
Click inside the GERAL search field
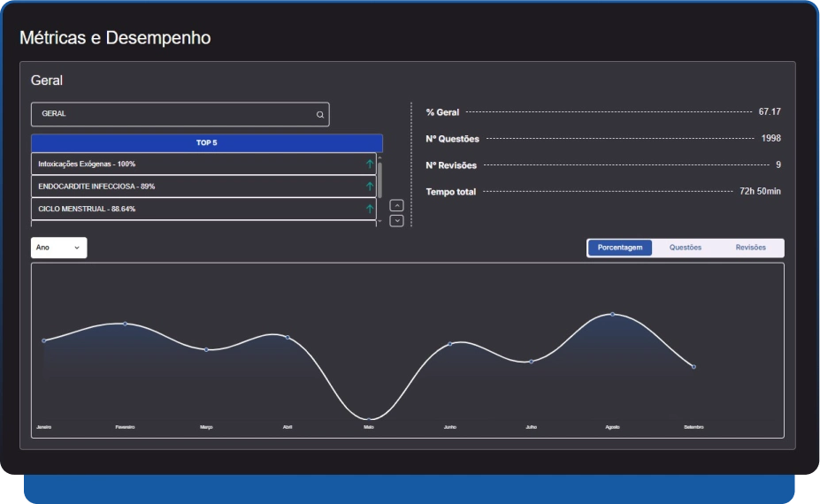coord(172,114)
